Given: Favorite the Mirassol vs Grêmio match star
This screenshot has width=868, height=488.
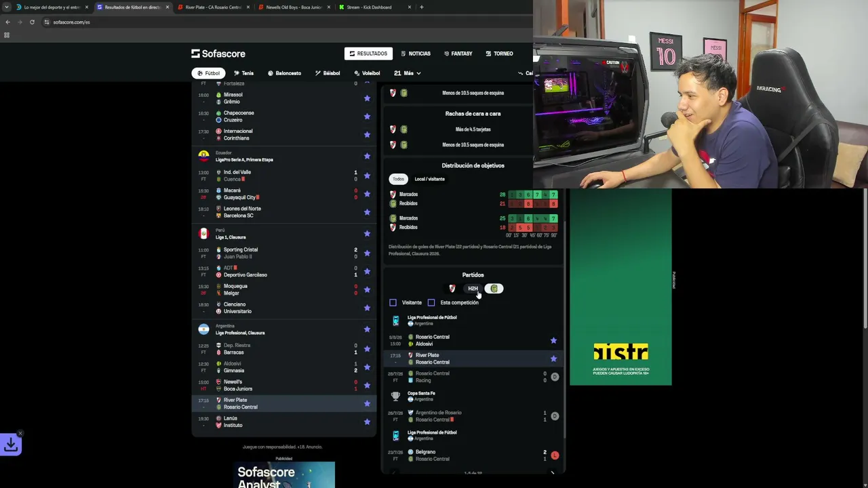Looking at the screenshot, I should tap(367, 98).
